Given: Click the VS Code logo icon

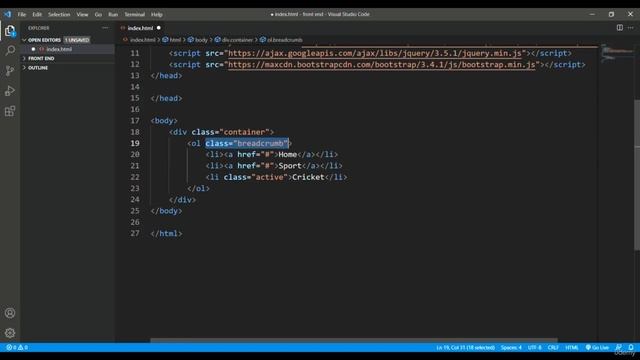Looking at the screenshot, I should pos(8,14).
